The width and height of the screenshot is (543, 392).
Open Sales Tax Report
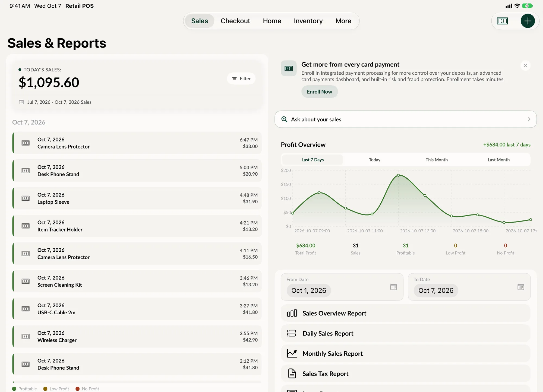point(405,374)
